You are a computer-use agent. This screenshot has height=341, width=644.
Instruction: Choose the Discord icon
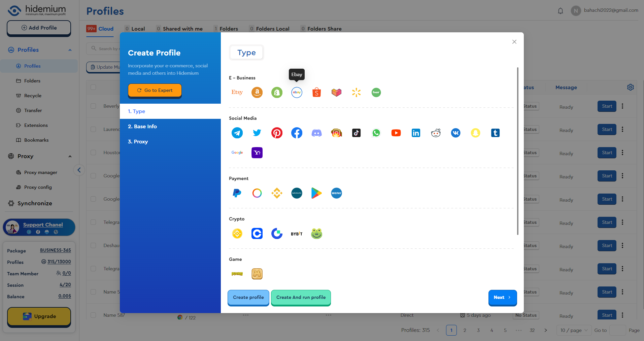(x=316, y=133)
